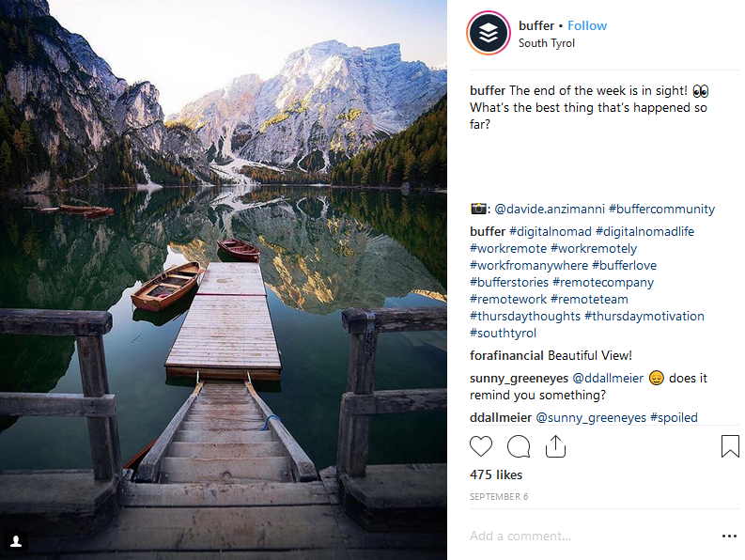
Task: Follow the buffer account
Action: click(587, 25)
